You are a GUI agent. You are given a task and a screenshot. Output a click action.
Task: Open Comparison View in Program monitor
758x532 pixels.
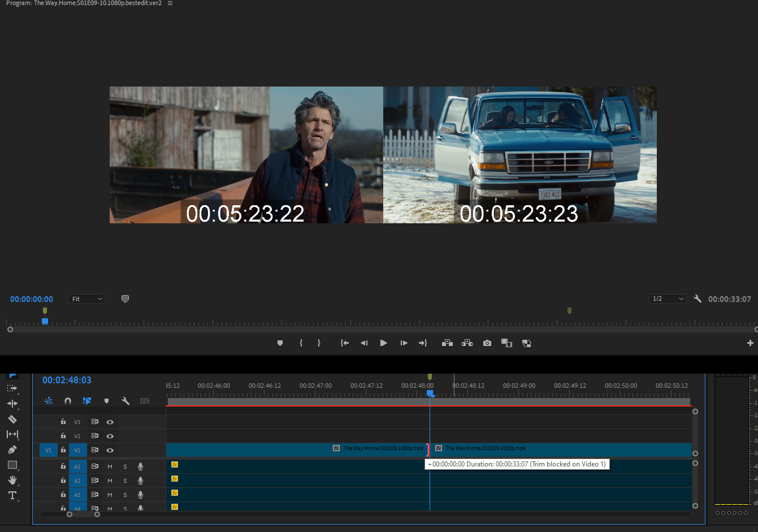point(506,343)
